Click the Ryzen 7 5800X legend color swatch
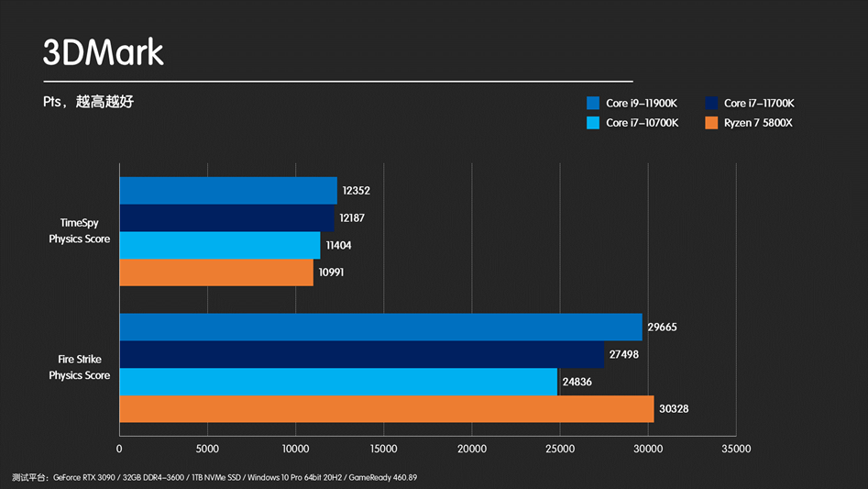 click(x=711, y=123)
